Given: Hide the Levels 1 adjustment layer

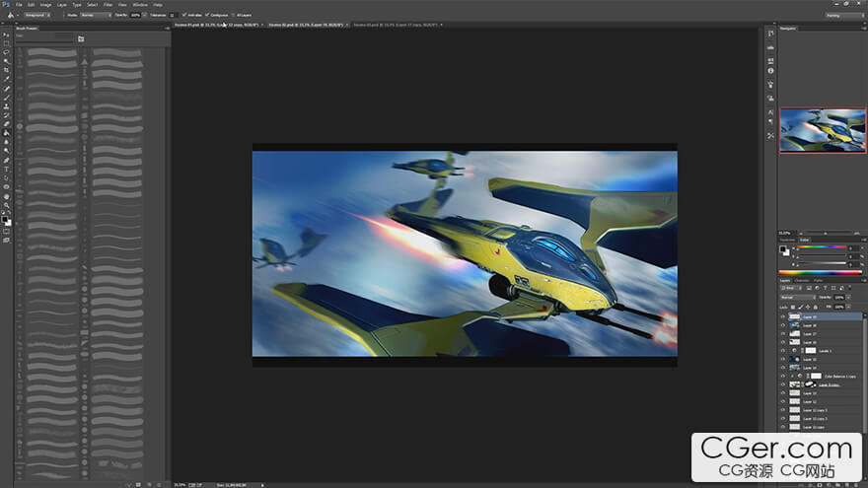Looking at the screenshot, I should point(783,351).
